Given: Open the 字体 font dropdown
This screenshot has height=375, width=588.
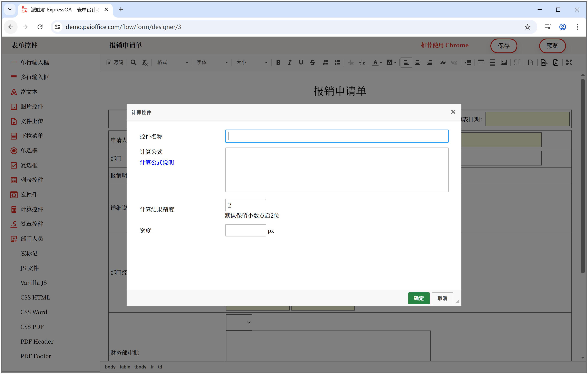Looking at the screenshot, I should coord(212,63).
